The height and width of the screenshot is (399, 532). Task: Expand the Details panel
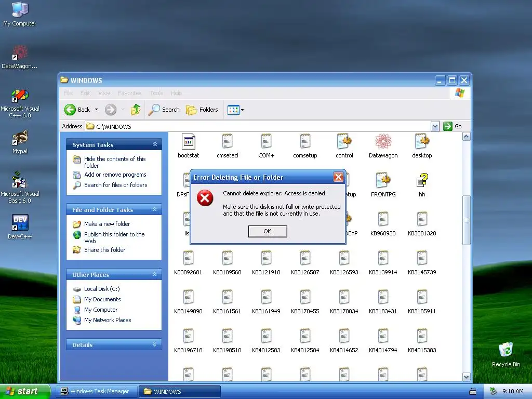tap(155, 344)
